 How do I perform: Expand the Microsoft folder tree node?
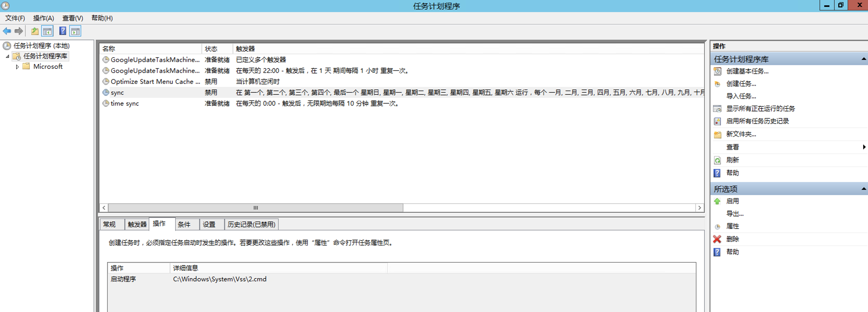[17, 67]
